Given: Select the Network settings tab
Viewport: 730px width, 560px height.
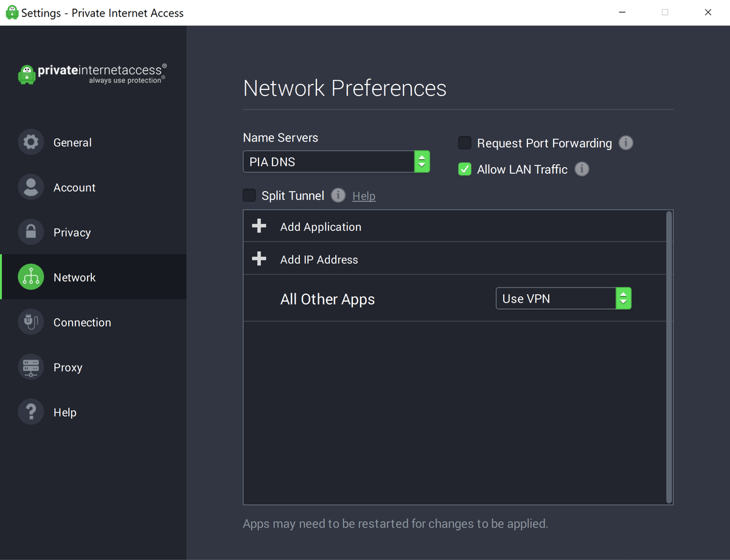Looking at the screenshot, I should [x=93, y=277].
